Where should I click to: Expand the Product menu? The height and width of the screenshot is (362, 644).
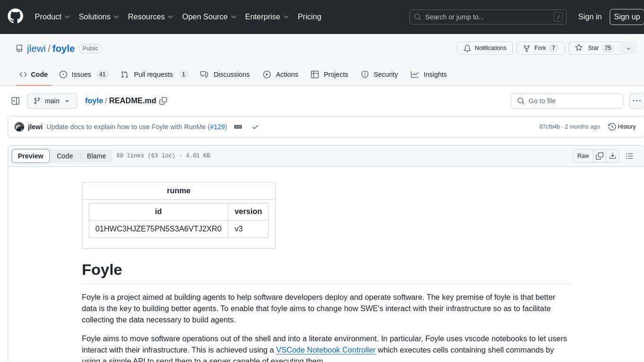pyautogui.click(x=52, y=17)
